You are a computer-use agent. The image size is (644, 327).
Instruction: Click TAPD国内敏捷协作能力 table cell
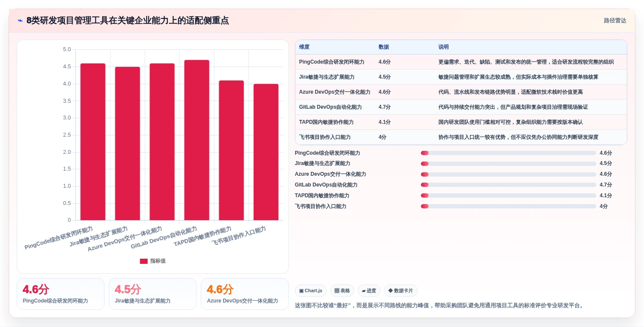(326, 122)
